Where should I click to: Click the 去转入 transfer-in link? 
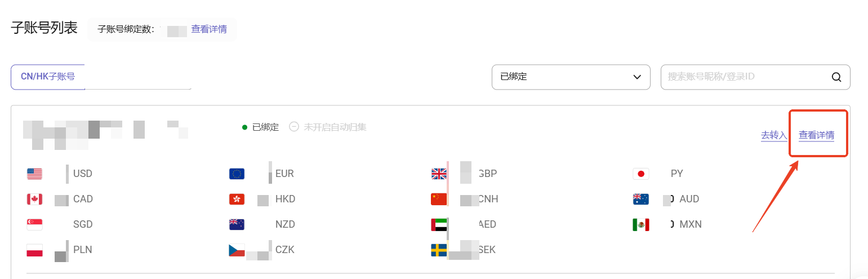[x=773, y=135]
